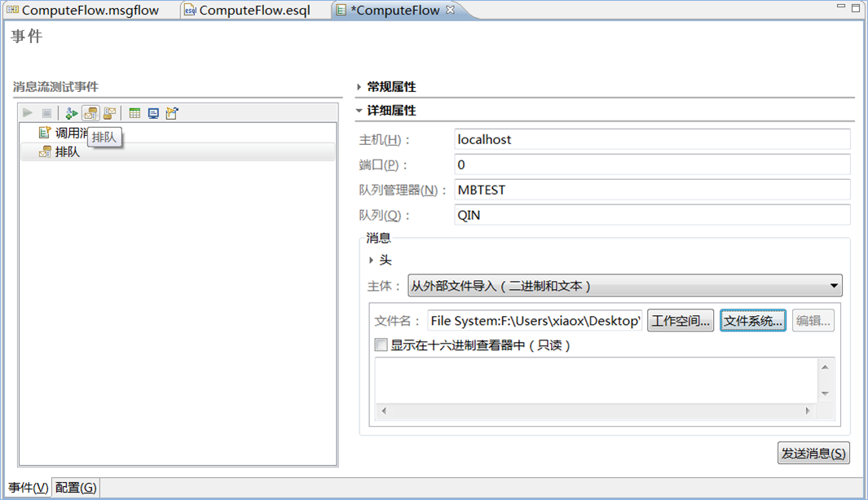This screenshot has width=868, height=500.
Task: Click the green table grid toolbar icon
Action: point(134,113)
